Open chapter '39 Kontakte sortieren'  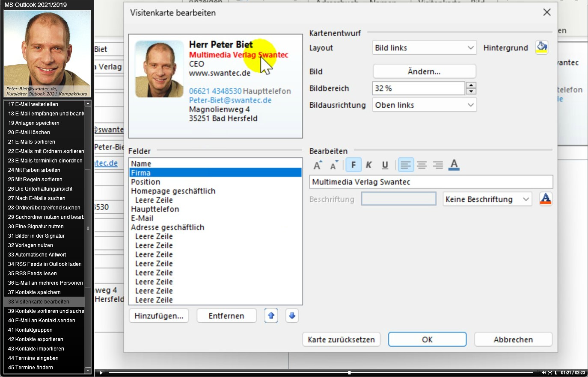pos(46,311)
